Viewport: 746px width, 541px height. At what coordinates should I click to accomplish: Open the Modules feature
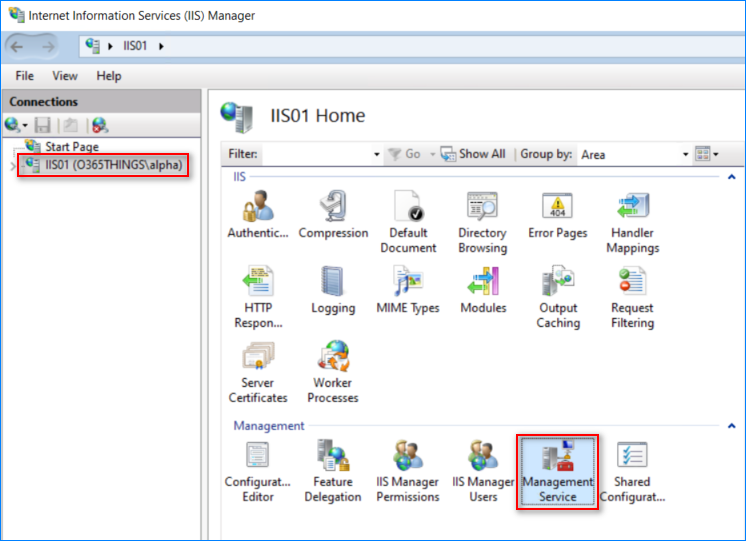point(483,289)
